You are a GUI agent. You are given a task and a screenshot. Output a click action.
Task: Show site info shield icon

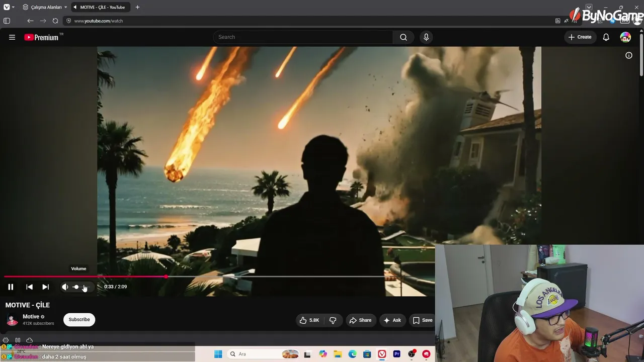[68, 21]
